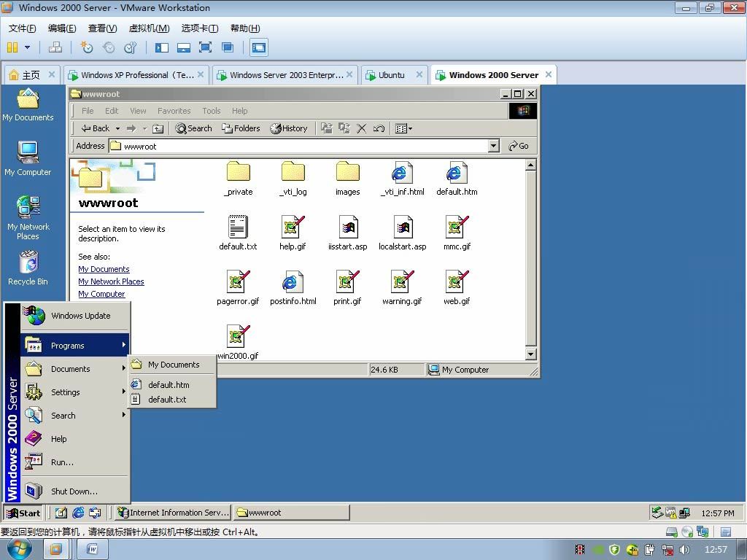This screenshot has height=560, width=747.
Task: Open the 选项卡(T) menu
Action: pos(200,28)
